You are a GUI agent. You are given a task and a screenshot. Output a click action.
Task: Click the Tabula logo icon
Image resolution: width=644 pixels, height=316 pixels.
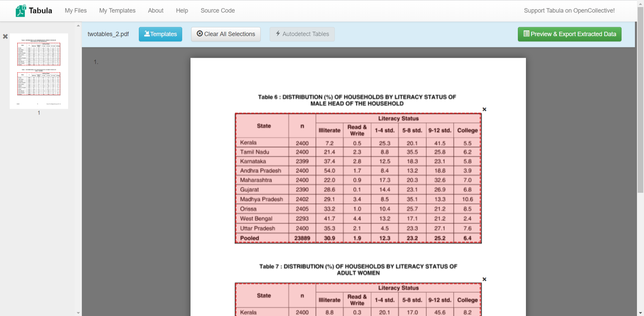[20, 11]
